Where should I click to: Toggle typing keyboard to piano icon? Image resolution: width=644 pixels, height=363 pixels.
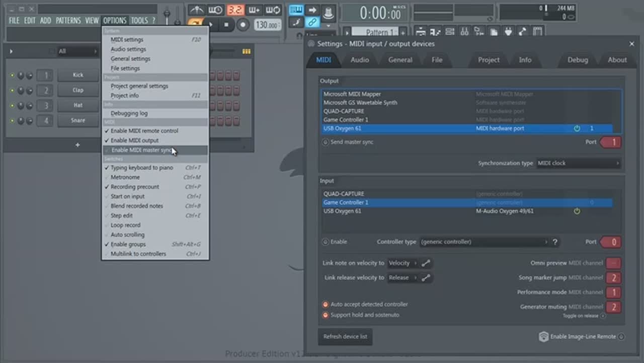[x=296, y=10]
